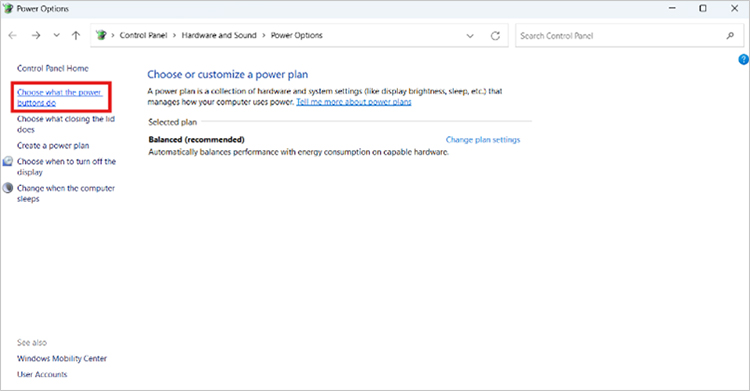Expand chevron after Hardware and Sound
Image resolution: width=750 pixels, height=391 pixels.
click(264, 35)
